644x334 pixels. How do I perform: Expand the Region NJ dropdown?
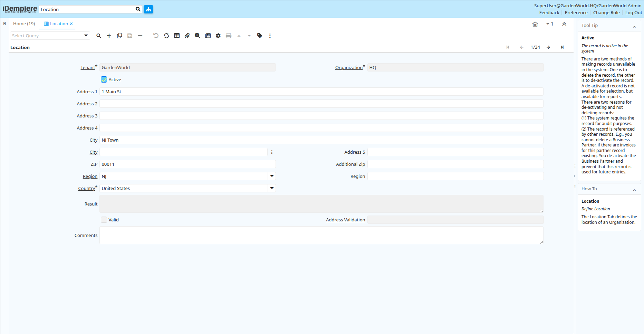pyautogui.click(x=272, y=176)
